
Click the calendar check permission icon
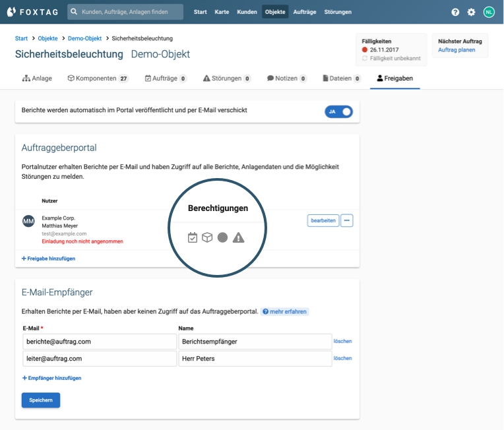point(193,237)
